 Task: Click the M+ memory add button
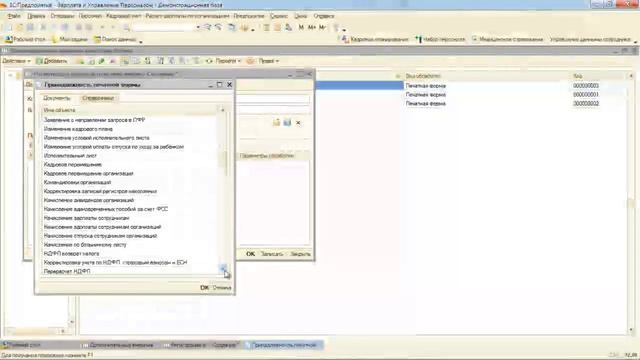coord(312,27)
